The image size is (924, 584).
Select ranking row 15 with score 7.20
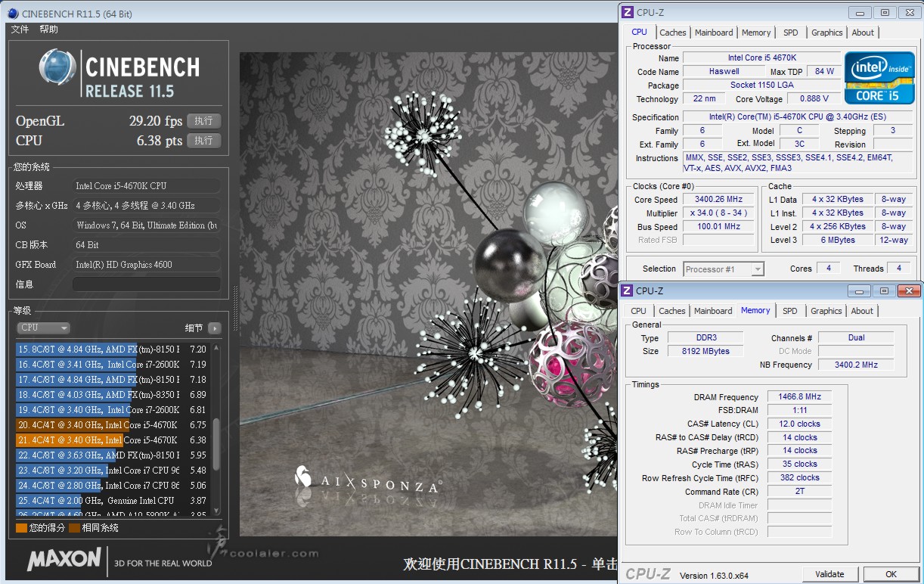[x=113, y=349]
